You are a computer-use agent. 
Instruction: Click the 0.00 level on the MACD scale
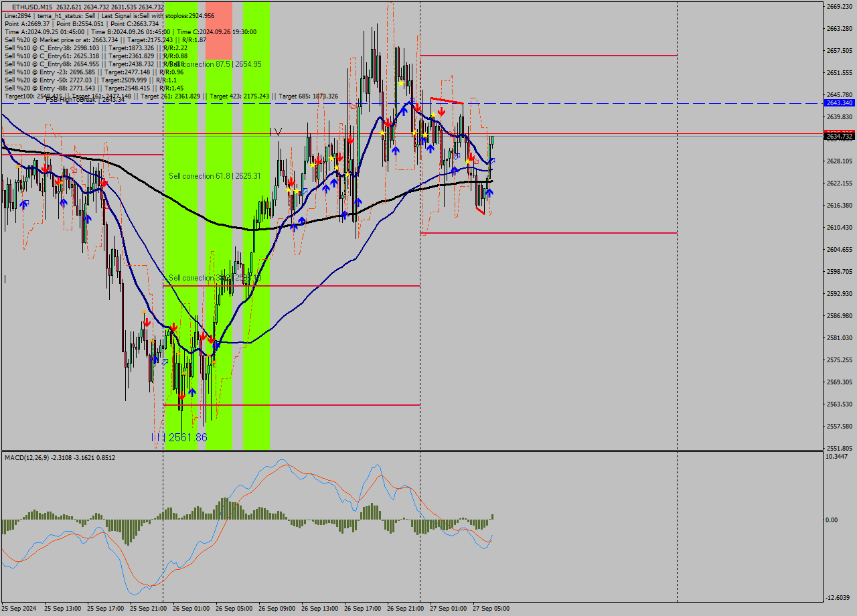point(832,520)
